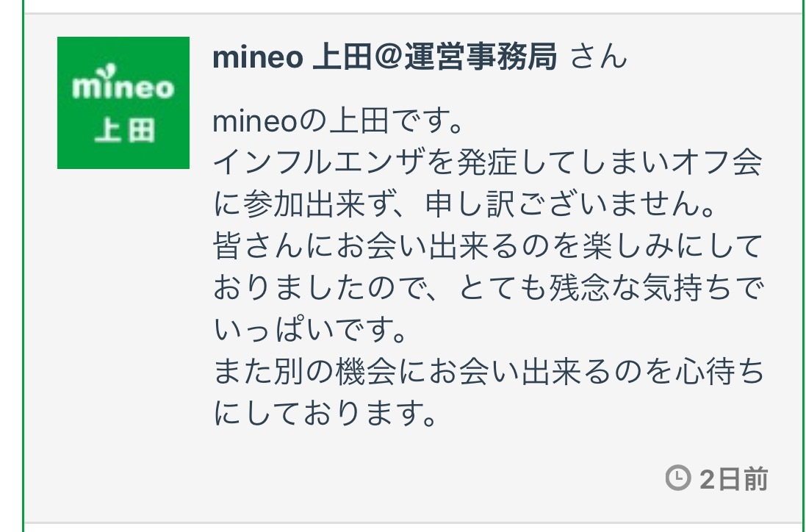Click the line mineoの上田です。
The image size is (806, 532).
point(339,121)
